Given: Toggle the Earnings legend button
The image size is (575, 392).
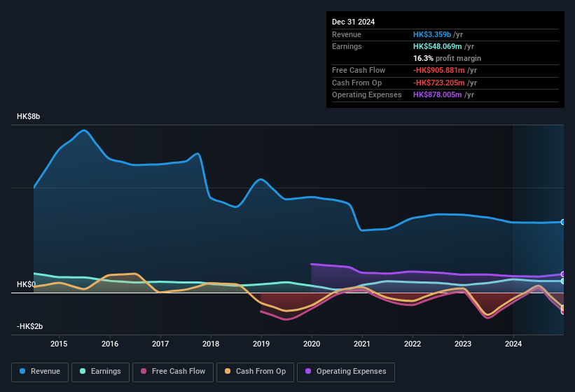Looking at the screenshot, I should click(x=100, y=372).
